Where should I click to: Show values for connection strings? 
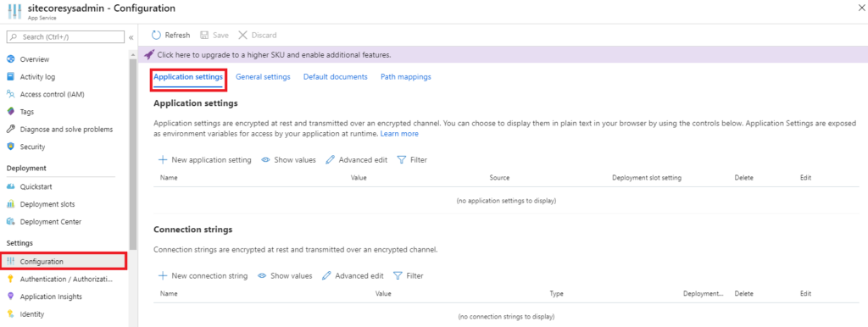[x=285, y=275]
